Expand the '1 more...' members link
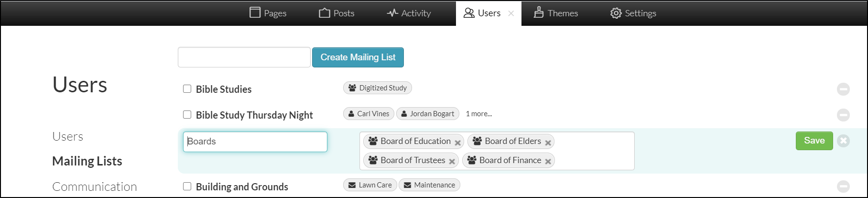 tap(478, 114)
